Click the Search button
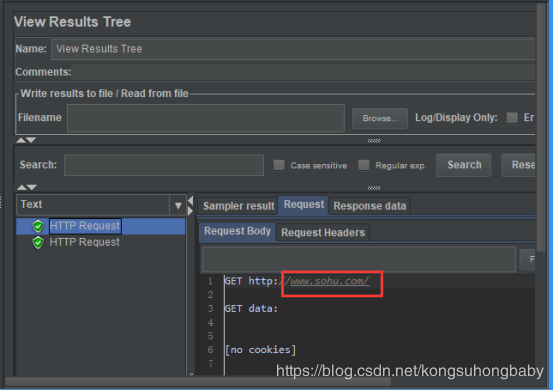Image resolution: width=554 pixels, height=390 pixels. point(464,165)
